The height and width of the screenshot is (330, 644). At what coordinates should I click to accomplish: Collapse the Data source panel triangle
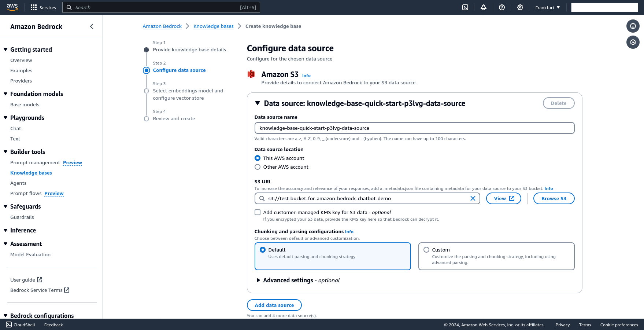coord(258,103)
